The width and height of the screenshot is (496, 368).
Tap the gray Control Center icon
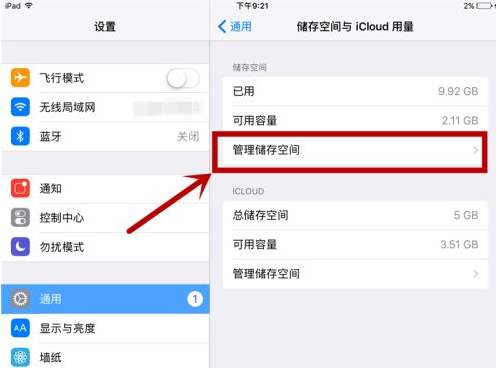point(20,218)
